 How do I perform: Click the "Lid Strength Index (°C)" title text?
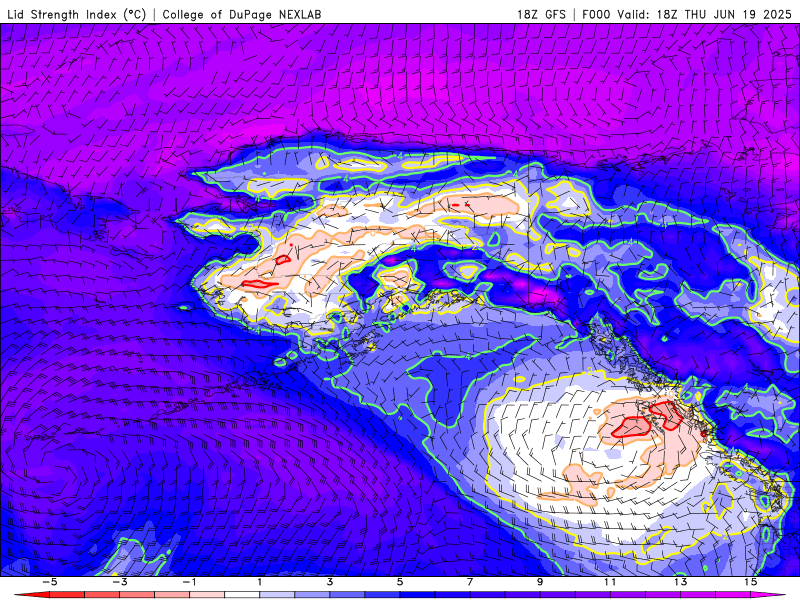77,14
